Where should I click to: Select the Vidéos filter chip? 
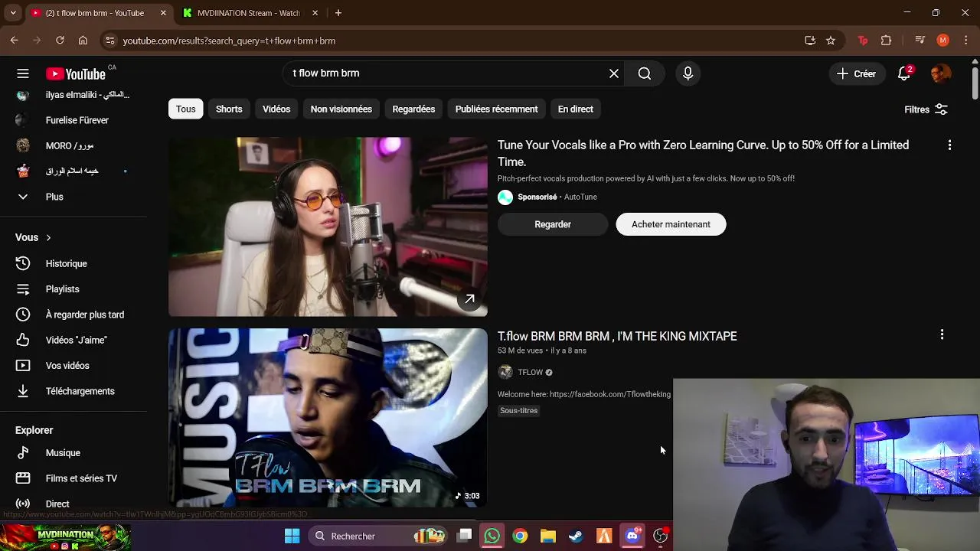click(276, 109)
